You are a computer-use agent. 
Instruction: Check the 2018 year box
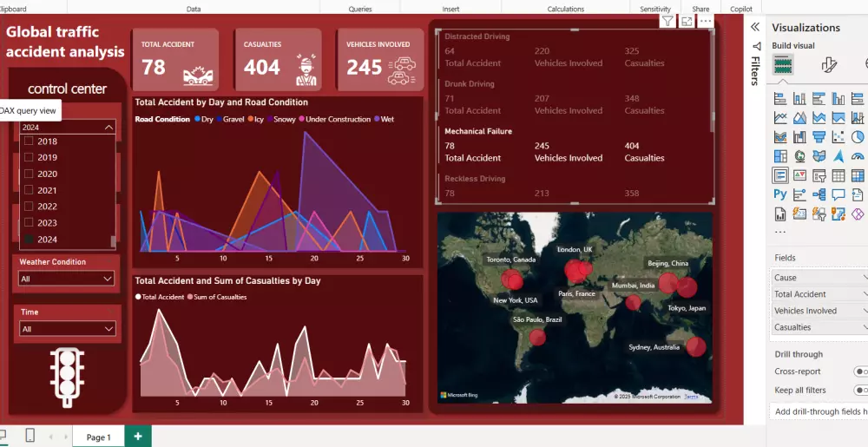click(29, 141)
